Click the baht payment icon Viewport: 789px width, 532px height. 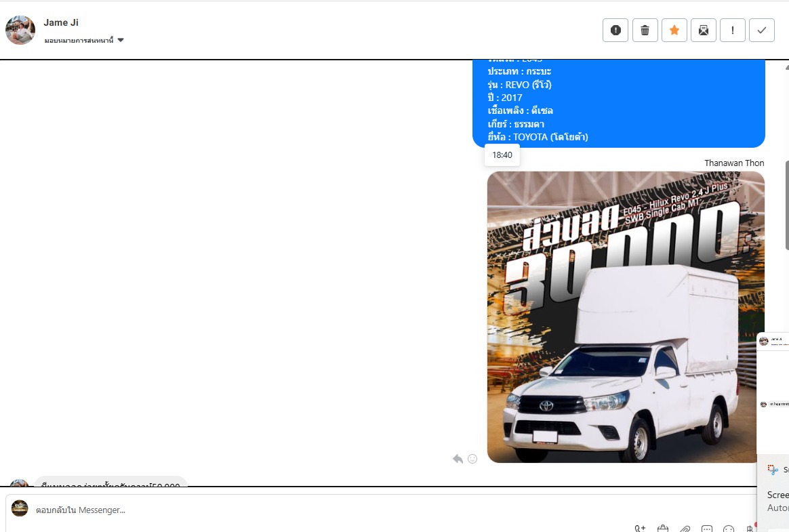750,529
